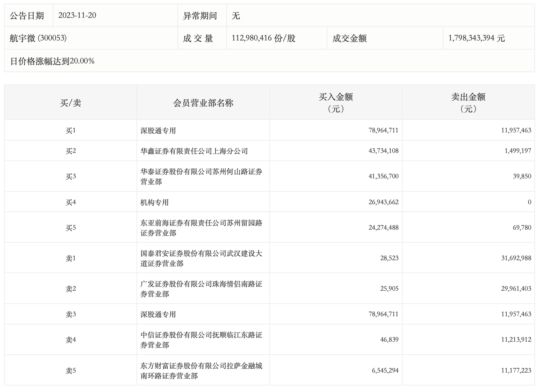The width and height of the screenshot is (538, 392).
Task: Select the 航宇微 (300053) stock name
Action: 38,38
